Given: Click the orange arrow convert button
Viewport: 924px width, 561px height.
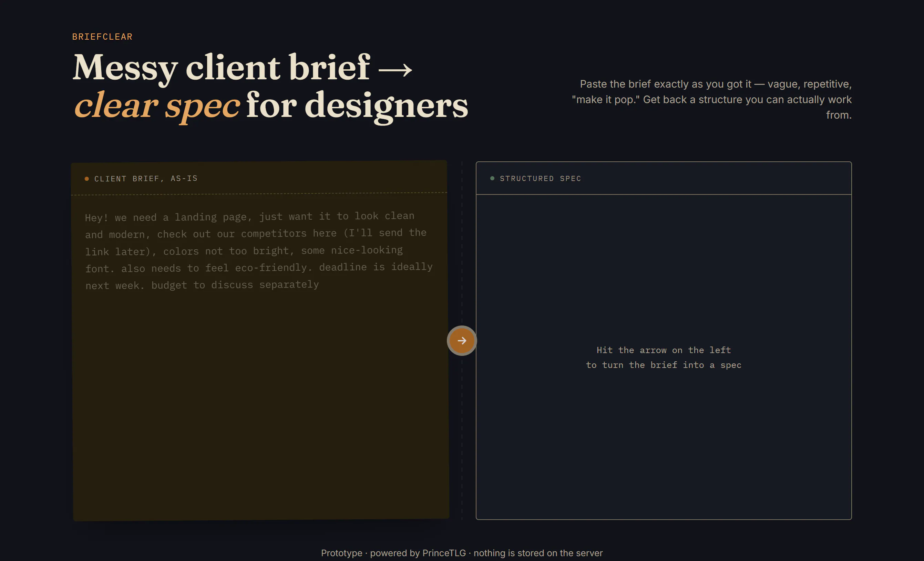Looking at the screenshot, I should click(462, 340).
